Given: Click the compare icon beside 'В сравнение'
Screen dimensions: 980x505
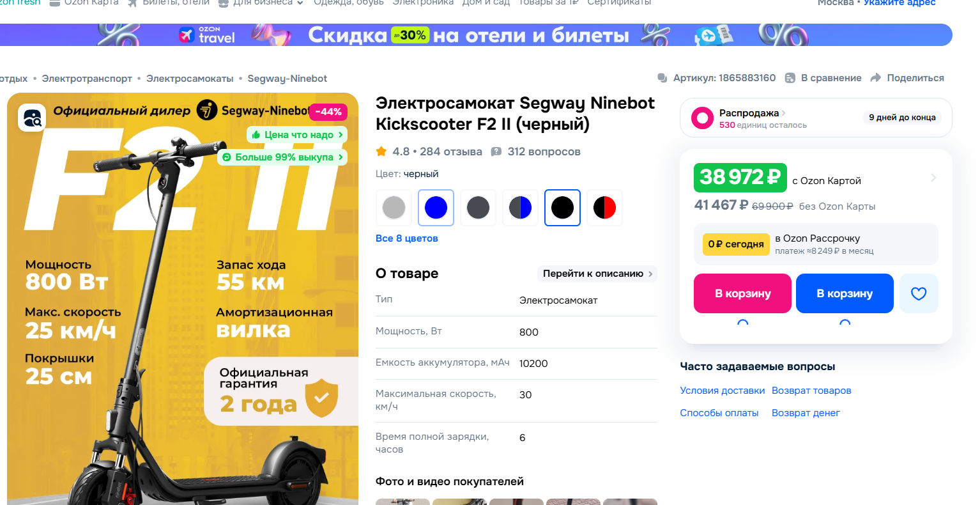Looking at the screenshot, I should (x=790, y=78).
